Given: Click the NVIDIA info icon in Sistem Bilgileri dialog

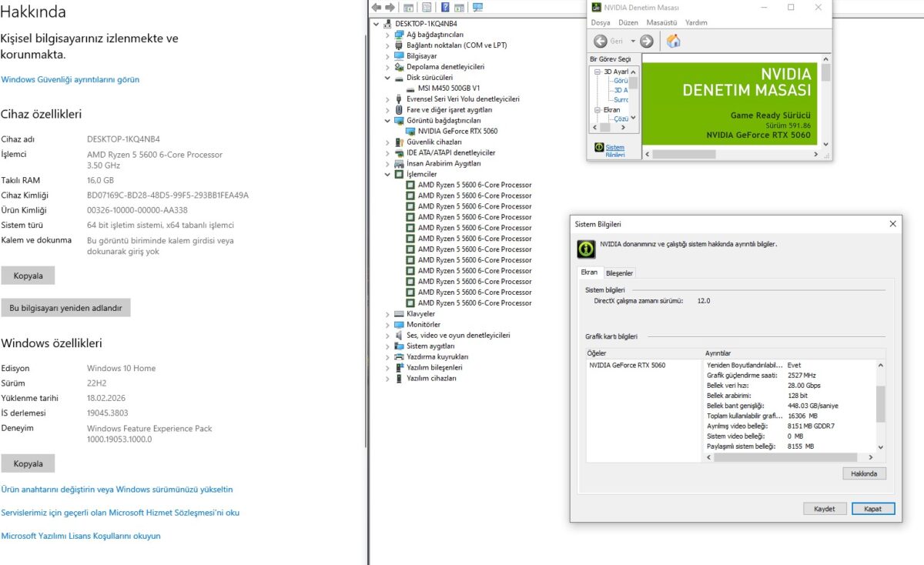Looking at the screenshot, I should click(587, 249).
